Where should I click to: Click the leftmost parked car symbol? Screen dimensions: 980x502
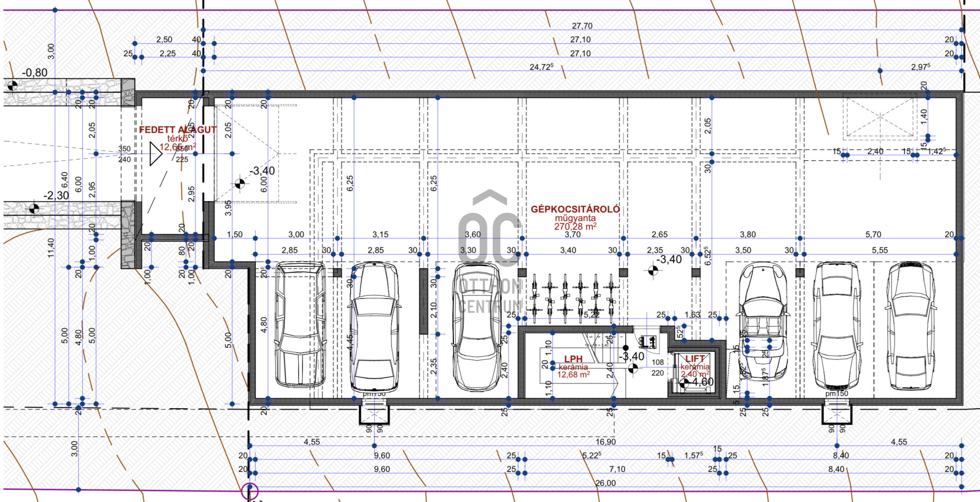(300, 324)
